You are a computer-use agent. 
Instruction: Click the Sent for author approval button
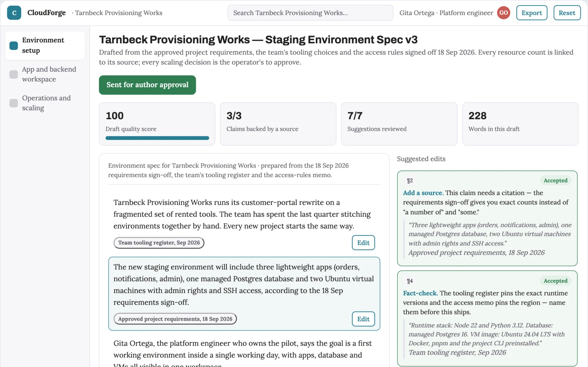coord(147,85)
